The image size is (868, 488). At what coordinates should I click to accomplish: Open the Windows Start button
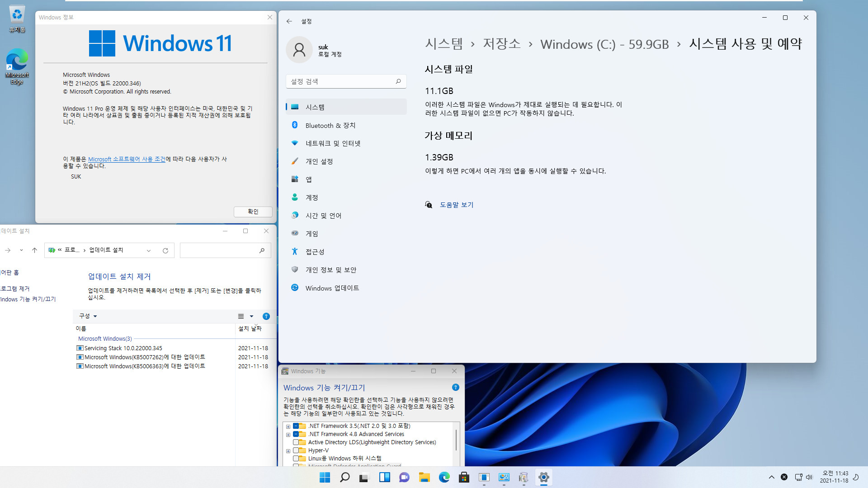tap(325, 477)
